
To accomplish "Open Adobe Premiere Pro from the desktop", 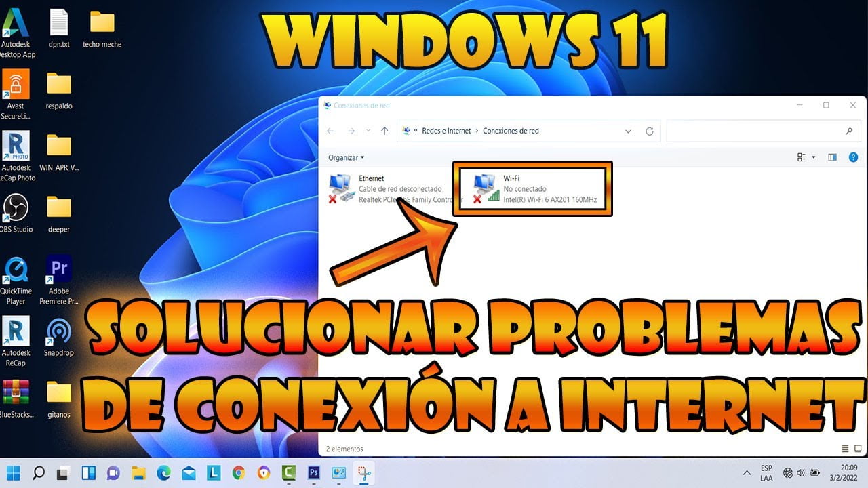I will pyautogui.click(x=58, y=270).
